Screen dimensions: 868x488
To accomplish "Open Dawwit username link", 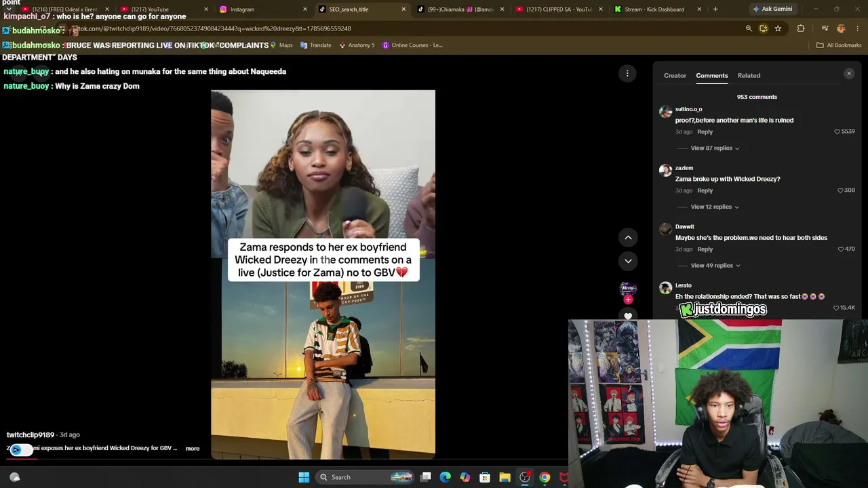I will pyautogui.click(x=684, y=226).
